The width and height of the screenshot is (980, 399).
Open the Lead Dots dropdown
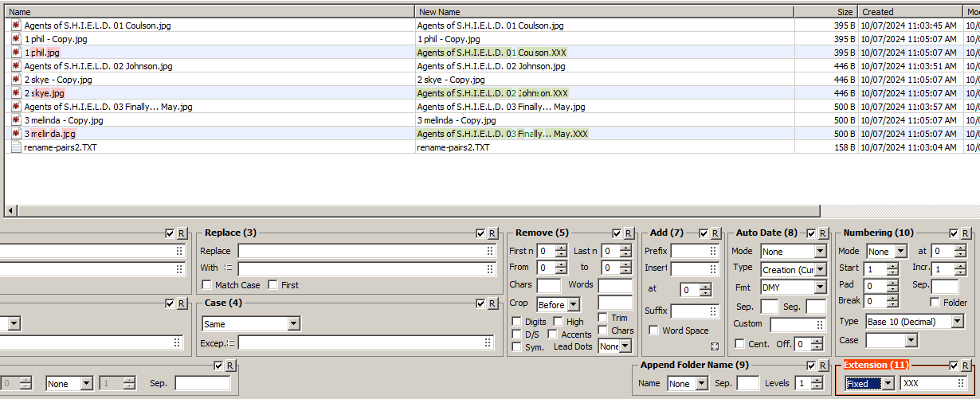[x=614, y=346]
